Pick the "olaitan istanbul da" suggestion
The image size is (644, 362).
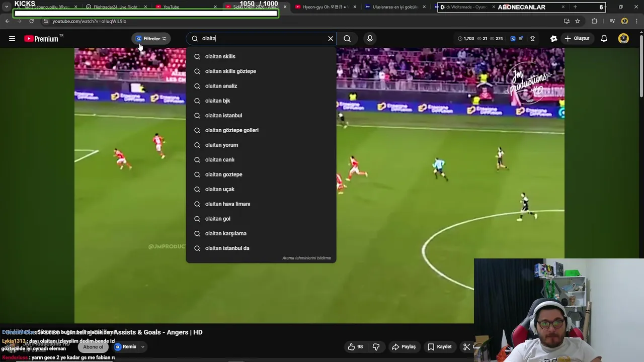(x=261, y=248)
